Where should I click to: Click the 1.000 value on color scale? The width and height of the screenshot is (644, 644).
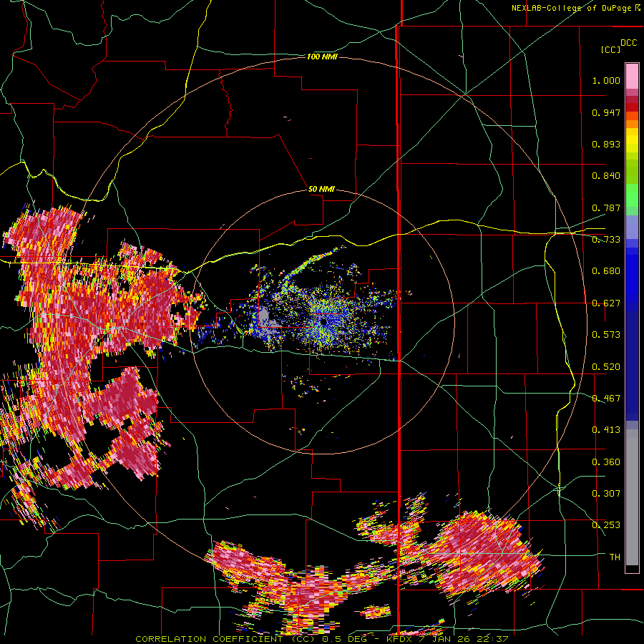coord(606,80)
